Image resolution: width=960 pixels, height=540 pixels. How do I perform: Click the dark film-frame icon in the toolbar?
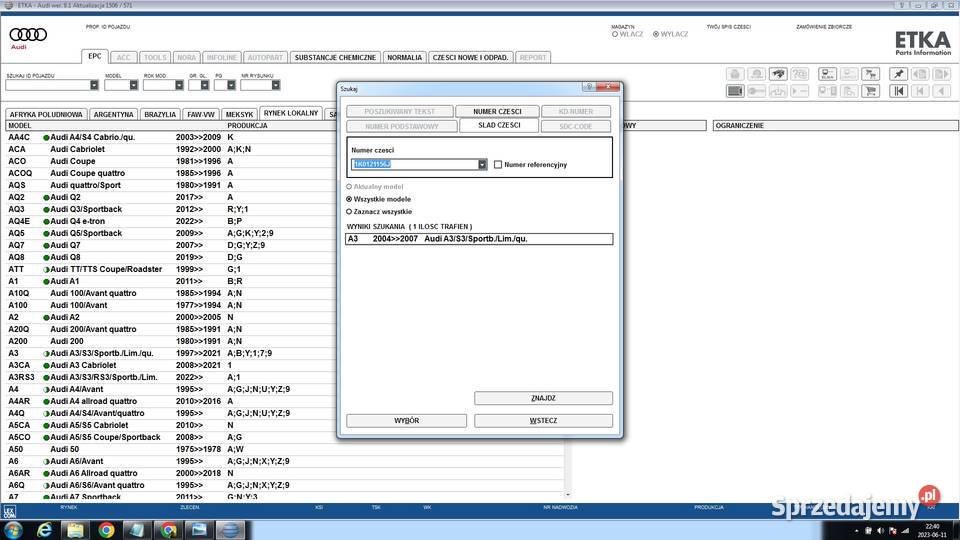point(735,91)
